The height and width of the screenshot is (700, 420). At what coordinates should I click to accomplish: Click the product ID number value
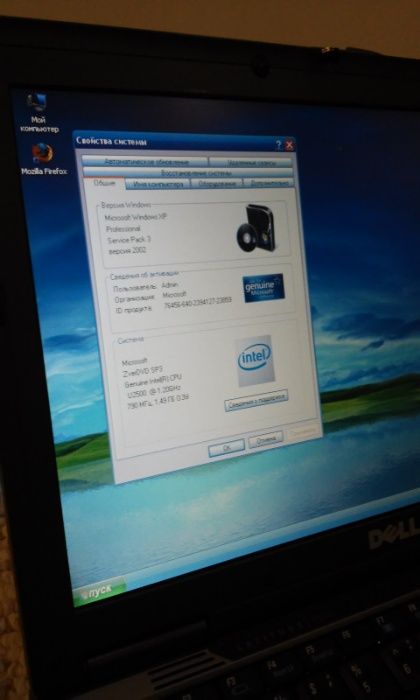[198, 304]
